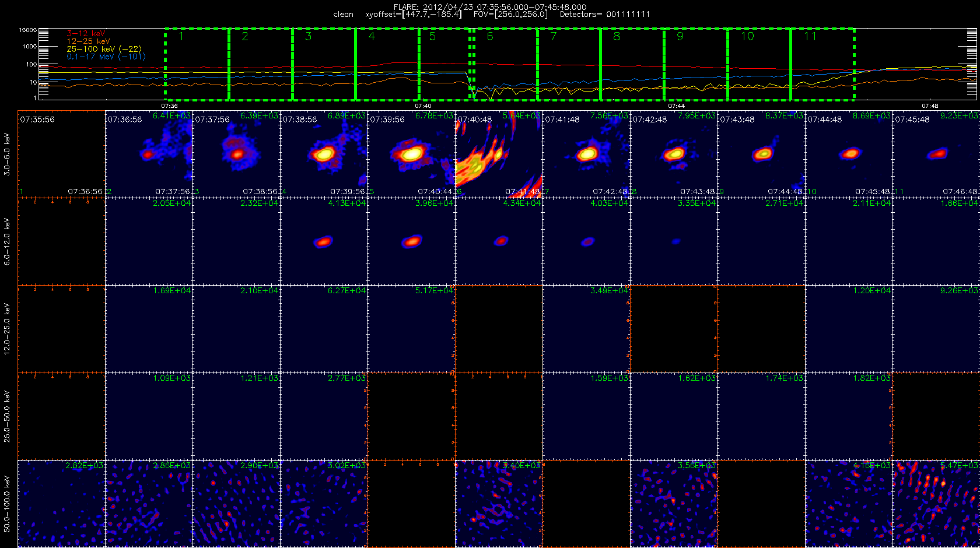Click the orange 12-25 keV legend entry
The height and width of the screenshot is (548, 980).
88,41
